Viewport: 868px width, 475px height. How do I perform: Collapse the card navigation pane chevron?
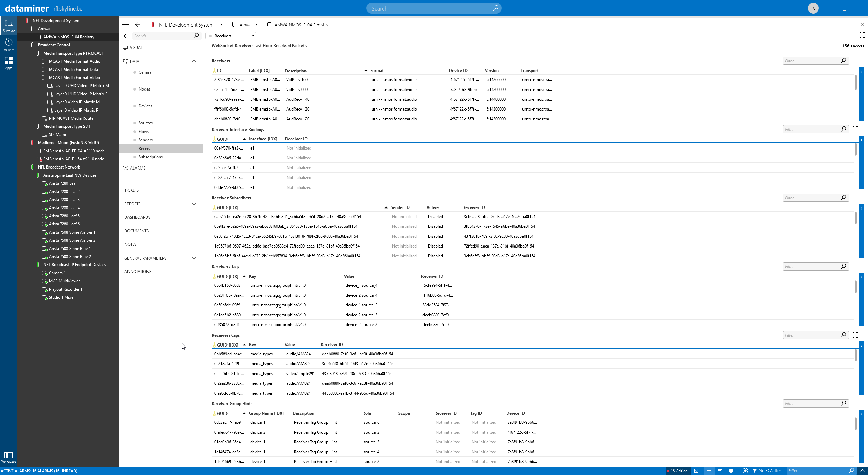click(125, 36)
